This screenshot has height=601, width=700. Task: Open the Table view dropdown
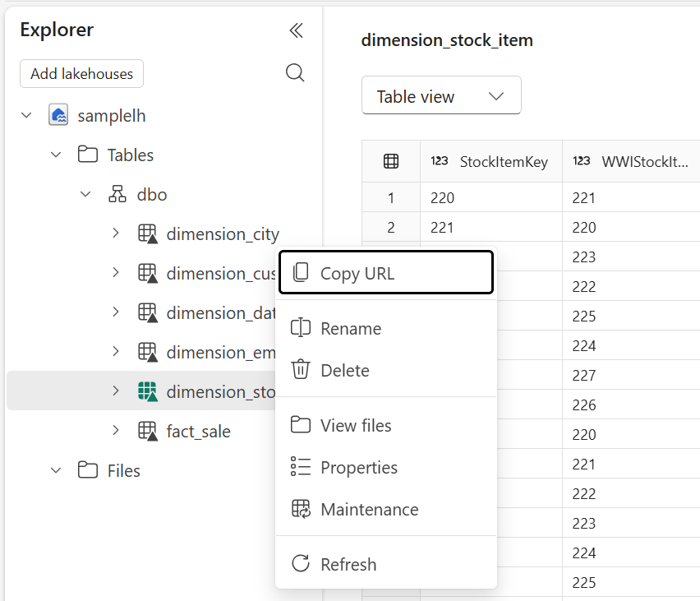(441, 95)
